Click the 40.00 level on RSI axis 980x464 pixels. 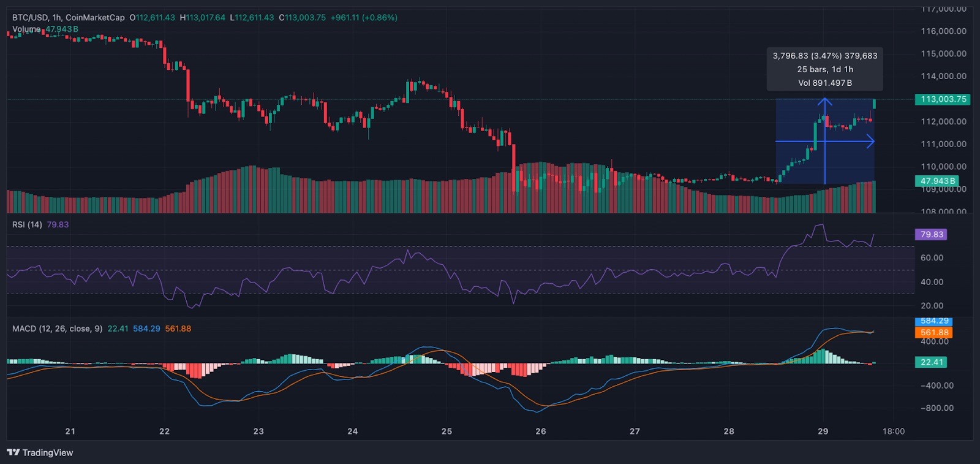932,282
